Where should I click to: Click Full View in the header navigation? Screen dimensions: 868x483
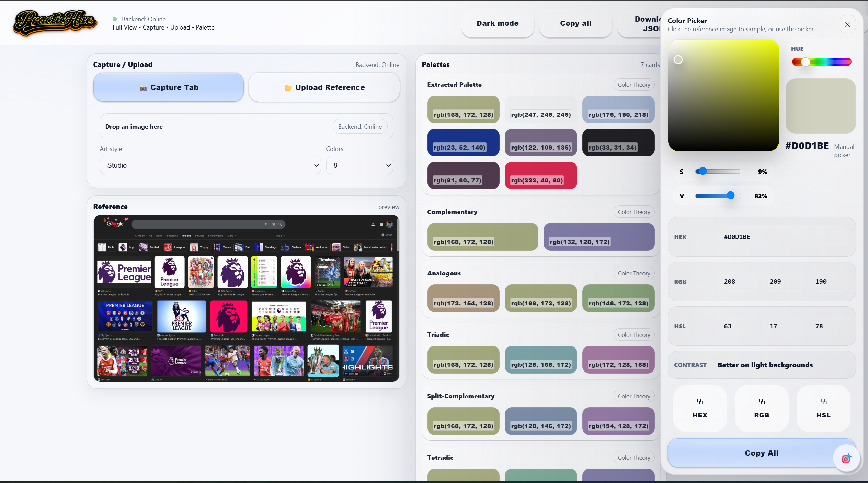click(x=124, y=27)
